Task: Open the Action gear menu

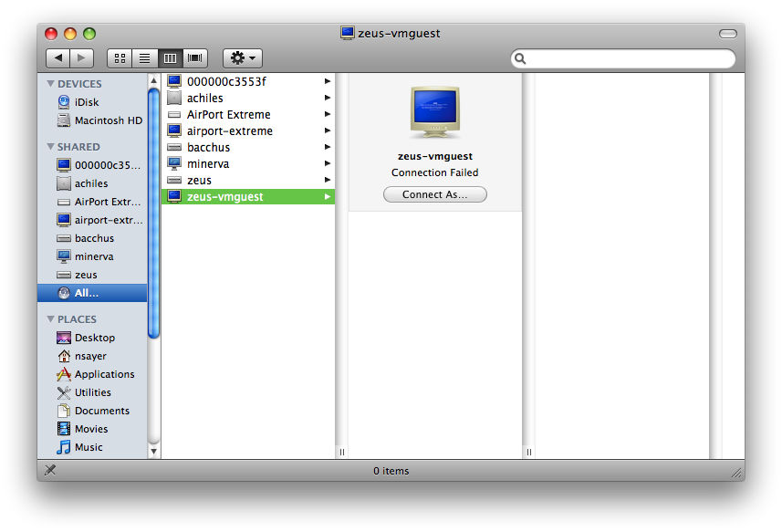Action: (243, 58)
